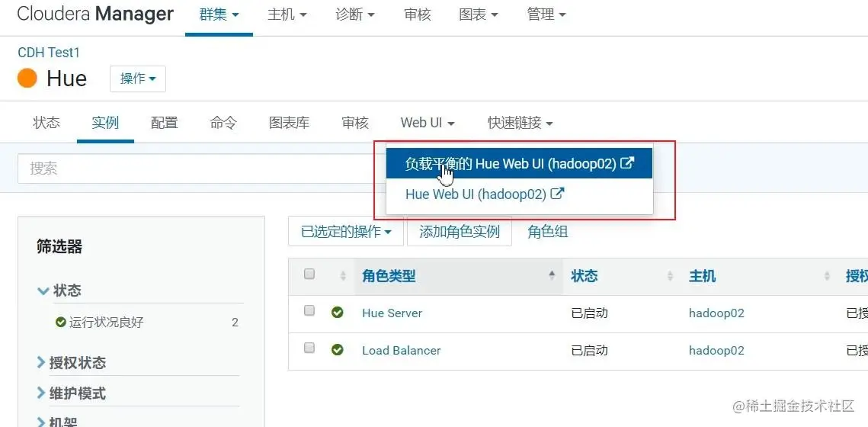868x427 pixels.
Task: Click the 审核 item in top navigation
Action: (x=418, y=15)
